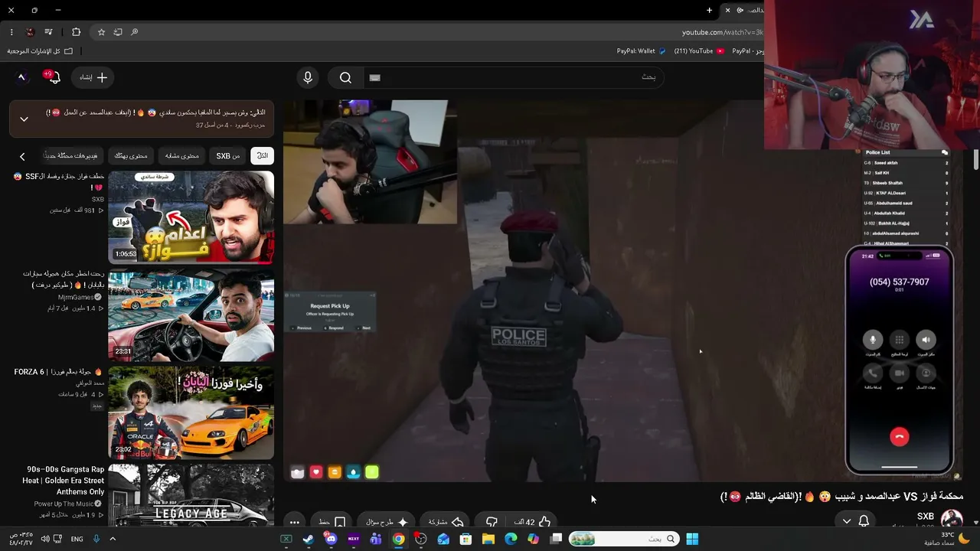Click the install/cast icon in address bar
The image size is (980, 551).
tap(118, 32)
